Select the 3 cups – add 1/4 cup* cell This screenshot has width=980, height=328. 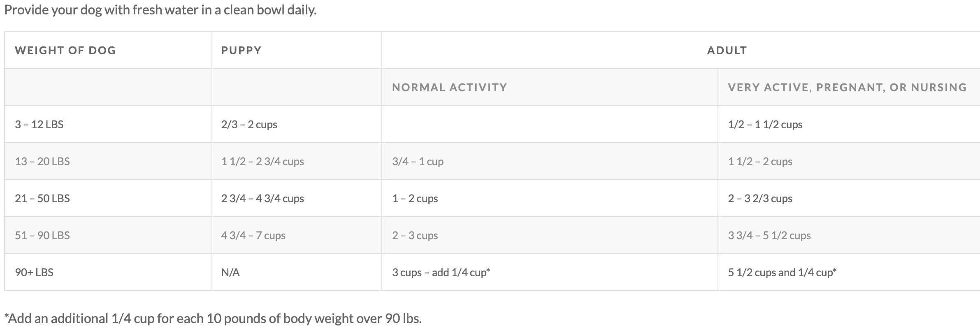[x=441, y=272]
